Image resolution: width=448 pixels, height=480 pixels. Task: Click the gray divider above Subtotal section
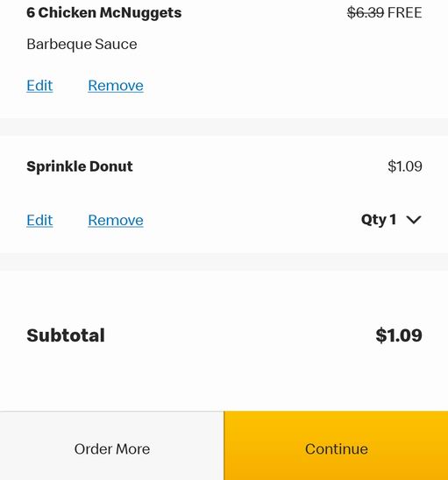click(224, 262)
